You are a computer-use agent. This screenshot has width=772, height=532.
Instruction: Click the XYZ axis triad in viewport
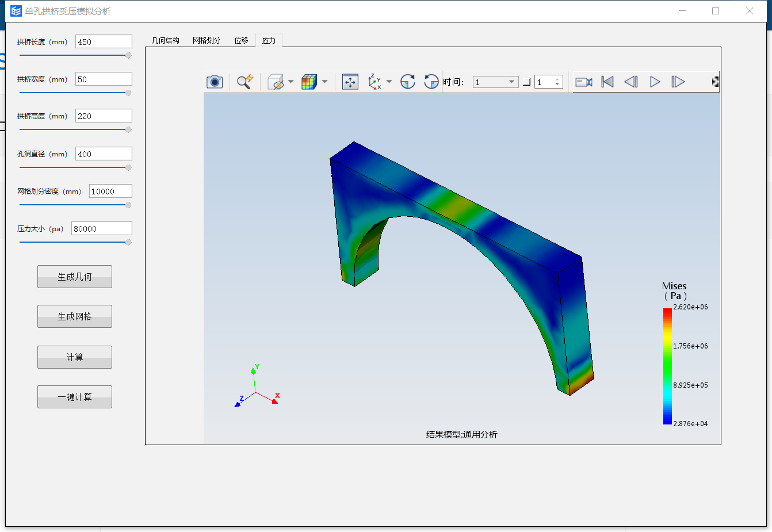[x=257, y=386]
